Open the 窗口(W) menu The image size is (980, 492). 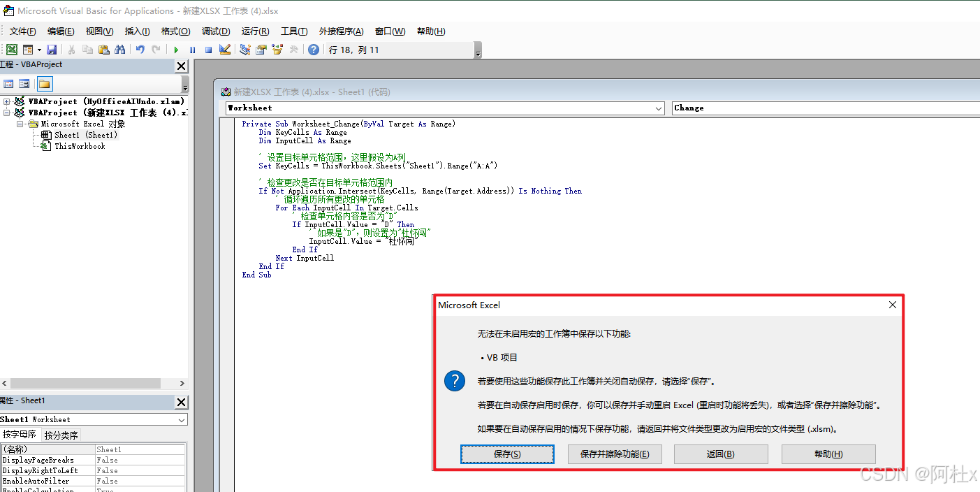point(390,31)
